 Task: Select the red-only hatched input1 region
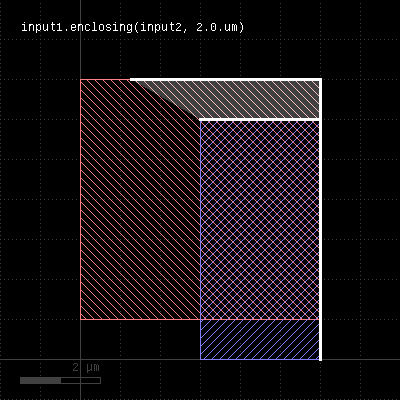point(140,199)
